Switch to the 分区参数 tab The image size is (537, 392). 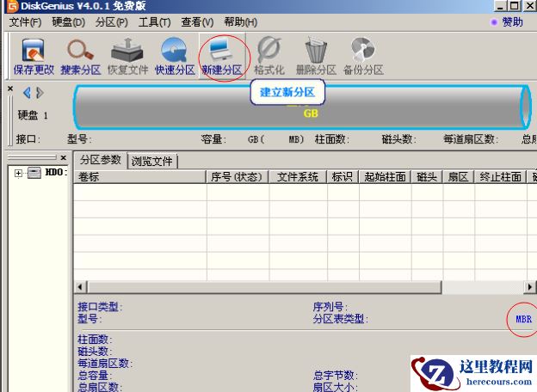tap(101, 160)
